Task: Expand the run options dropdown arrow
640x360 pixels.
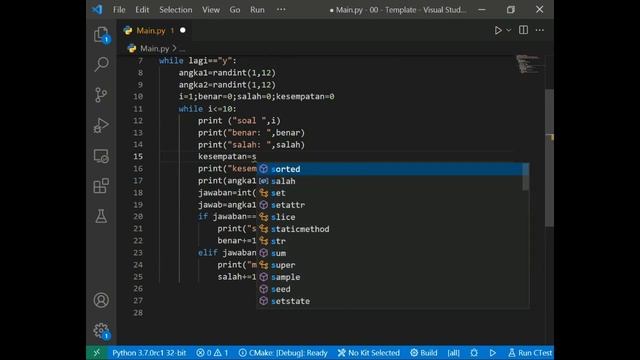Action: pyautogui.click(x=509, y=30)
